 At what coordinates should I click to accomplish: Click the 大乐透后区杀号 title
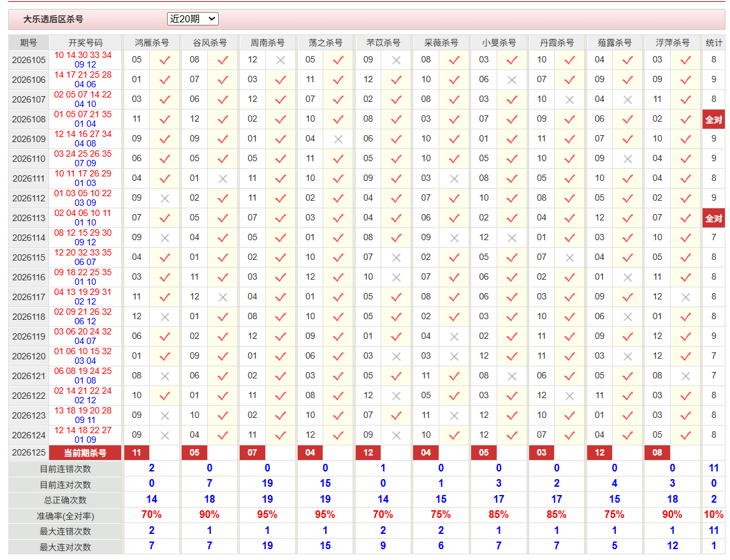coord(53,19)
